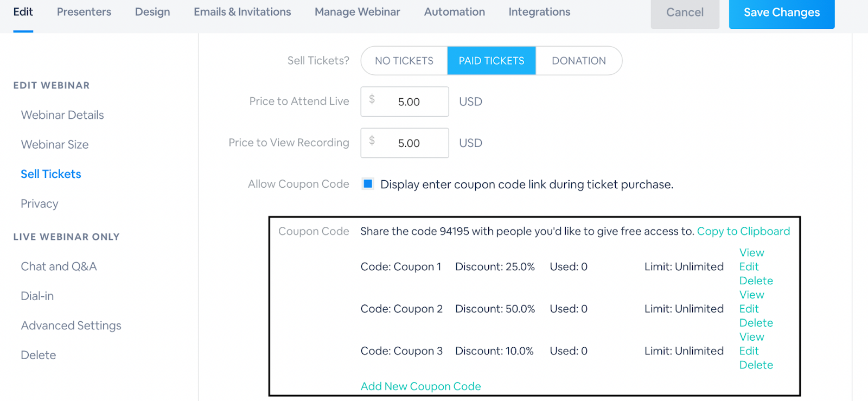This screenshot has height=401, width=868.
Task: Click the Save Changes button
Action: 781,13
